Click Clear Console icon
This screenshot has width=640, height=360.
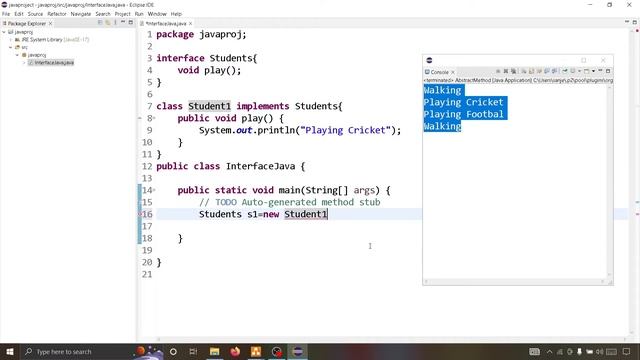(x=524, y=71)
